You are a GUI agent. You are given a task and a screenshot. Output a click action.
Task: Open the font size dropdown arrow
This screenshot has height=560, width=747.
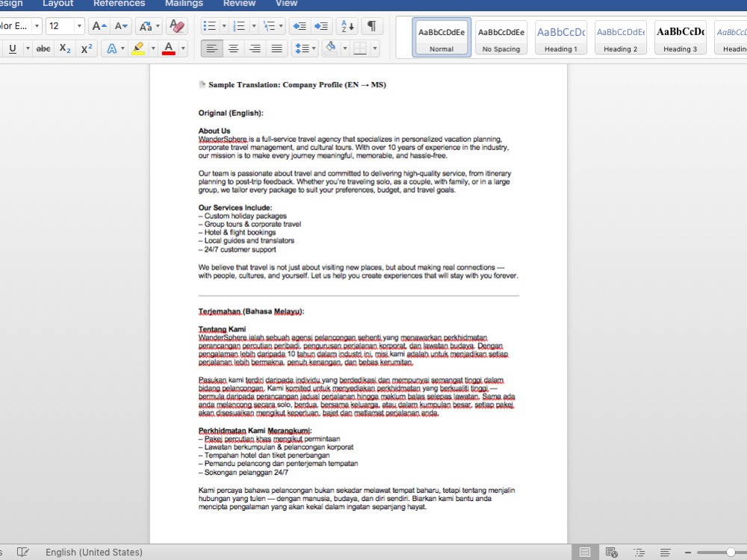point(79,26)
